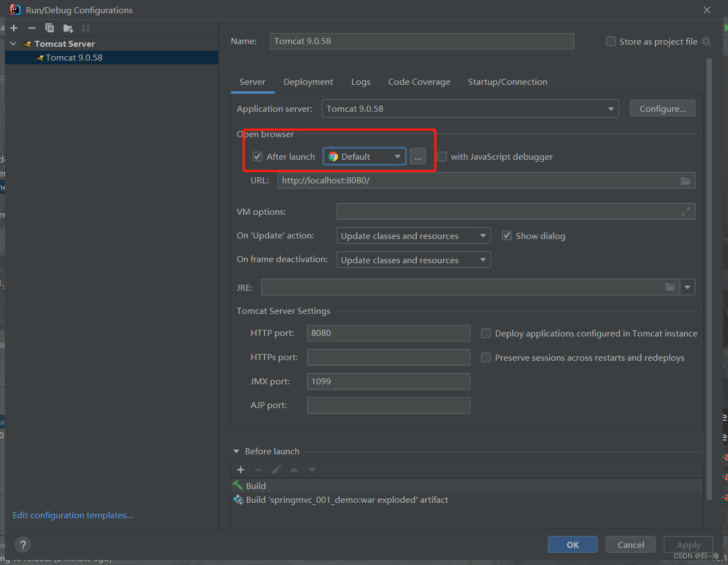Click the JMX port field
Screen dimensions: 728x565
[388, 381]
